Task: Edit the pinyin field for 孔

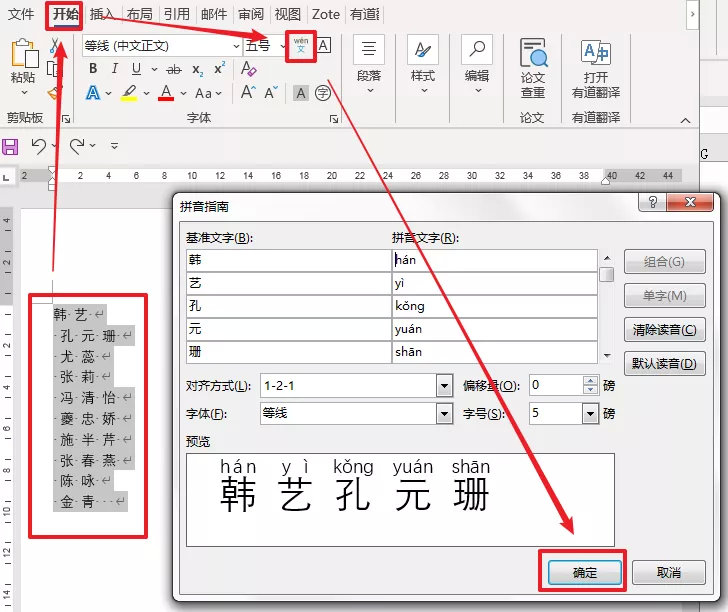Action: click(494, 306)
